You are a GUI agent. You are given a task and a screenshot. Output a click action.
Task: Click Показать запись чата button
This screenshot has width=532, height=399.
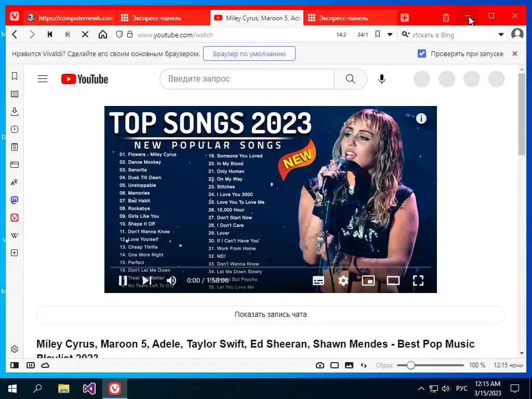270,314
